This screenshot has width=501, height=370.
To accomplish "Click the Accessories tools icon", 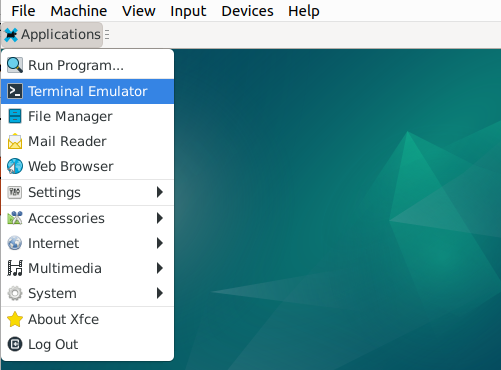I will 15,218.
